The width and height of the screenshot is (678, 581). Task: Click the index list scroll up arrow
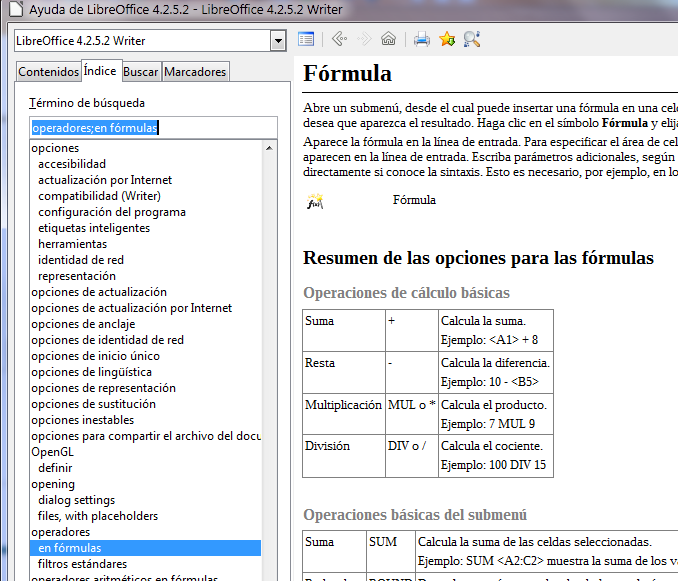pyautogui.click(x=269, y=148)
